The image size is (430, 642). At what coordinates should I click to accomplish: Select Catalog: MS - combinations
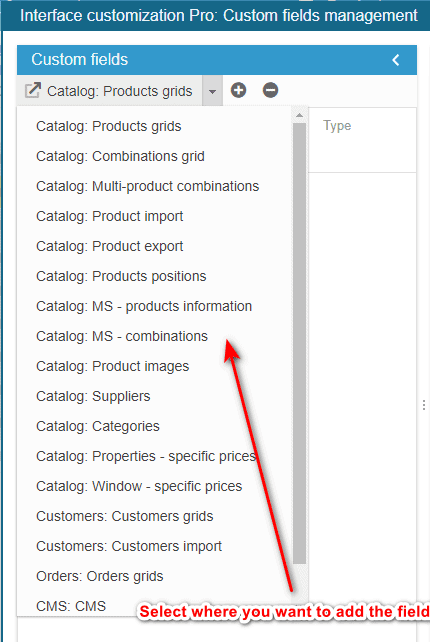[122, 336]
